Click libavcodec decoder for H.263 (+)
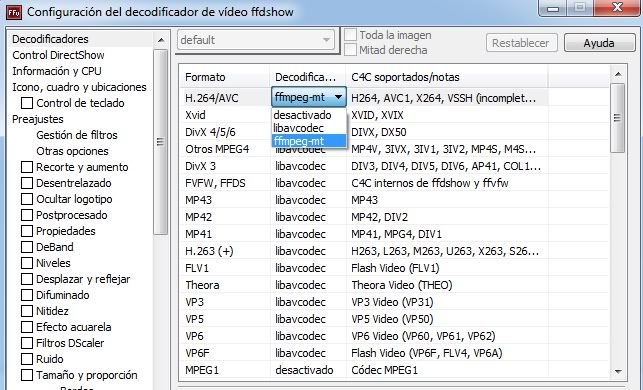This screenshot has width=643, height=390. (300, 251)
